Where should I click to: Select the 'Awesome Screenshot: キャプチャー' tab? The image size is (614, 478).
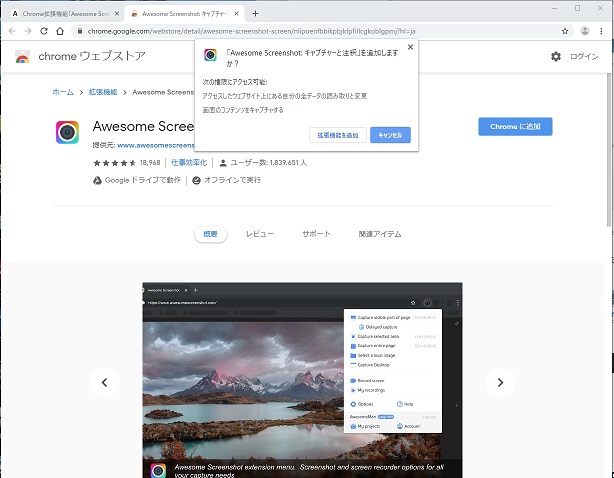(184, 13)
